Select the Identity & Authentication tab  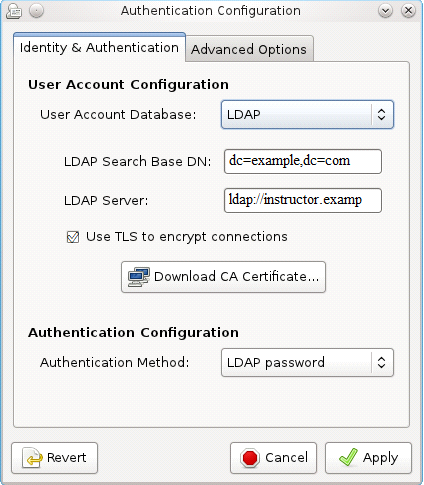[x=99, y=47]
